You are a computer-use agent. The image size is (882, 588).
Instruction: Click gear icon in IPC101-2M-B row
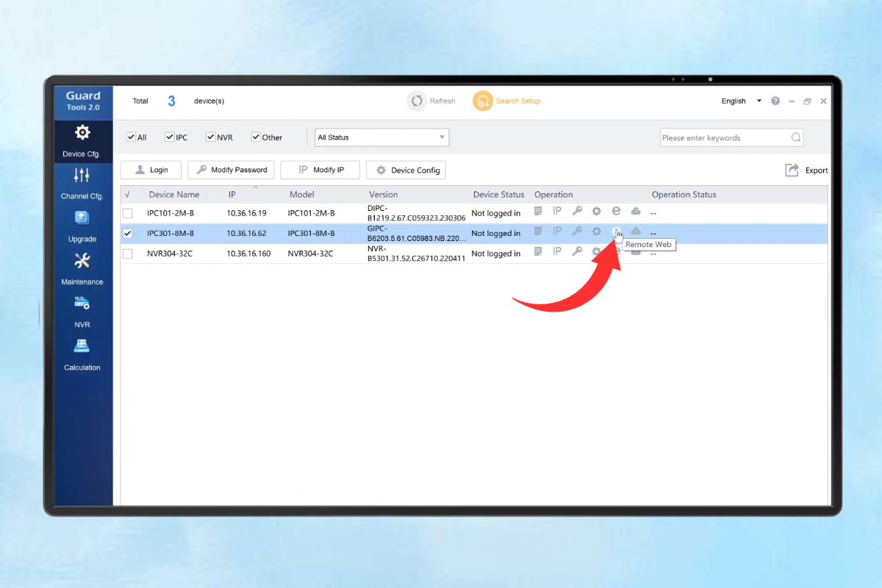[597, 212]
